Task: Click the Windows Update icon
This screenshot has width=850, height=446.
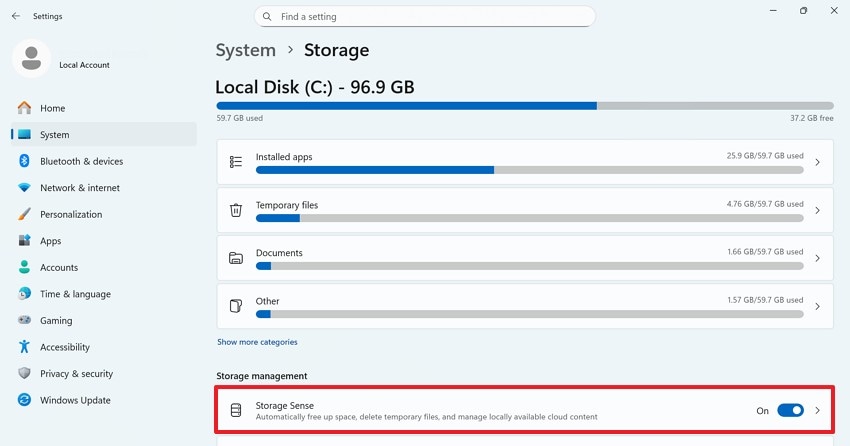Action: tap(24, 400)
